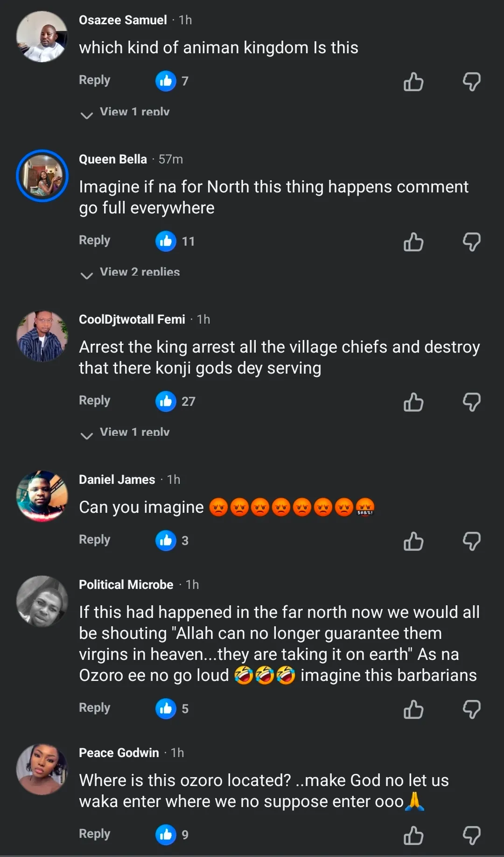This screenshot has height=857, width=504.
Task: Reply to Political Microbe's comment
Action: [x=94, y=708]
